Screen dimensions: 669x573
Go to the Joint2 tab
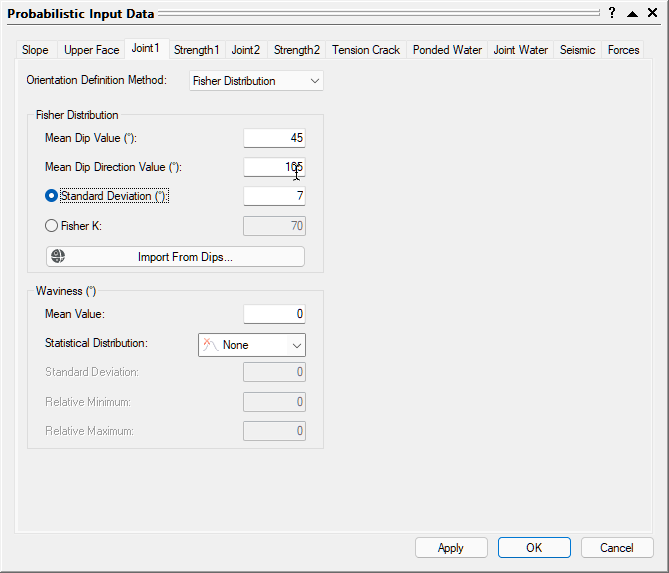(246, 50)
